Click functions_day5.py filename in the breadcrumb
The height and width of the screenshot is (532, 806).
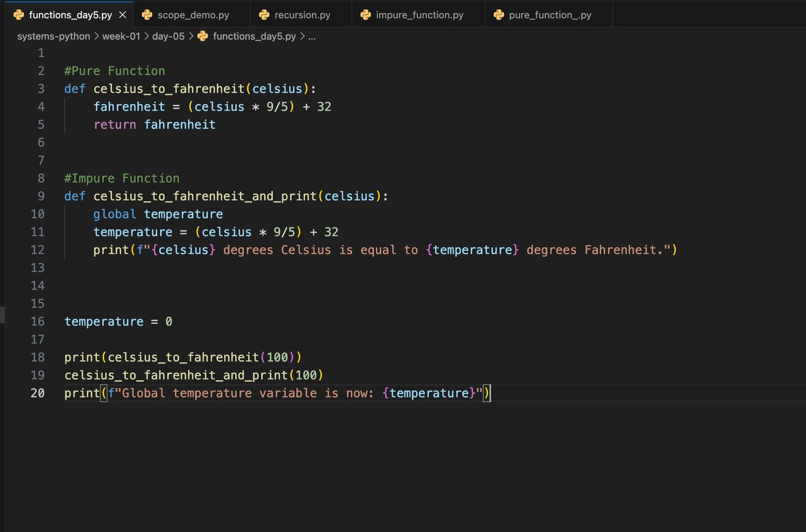tap(254, 36)
